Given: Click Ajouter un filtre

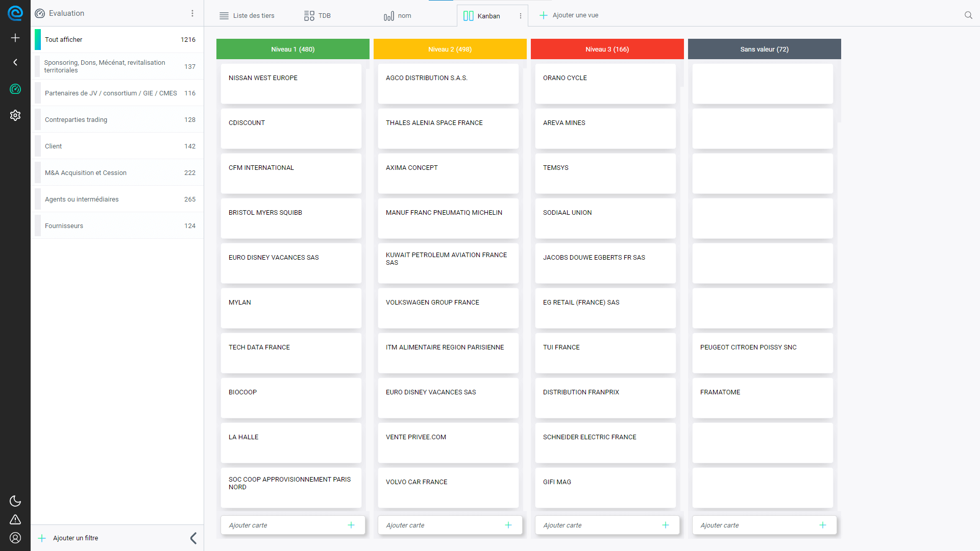Looking at the screenshot, I should (x=68, y=538).
